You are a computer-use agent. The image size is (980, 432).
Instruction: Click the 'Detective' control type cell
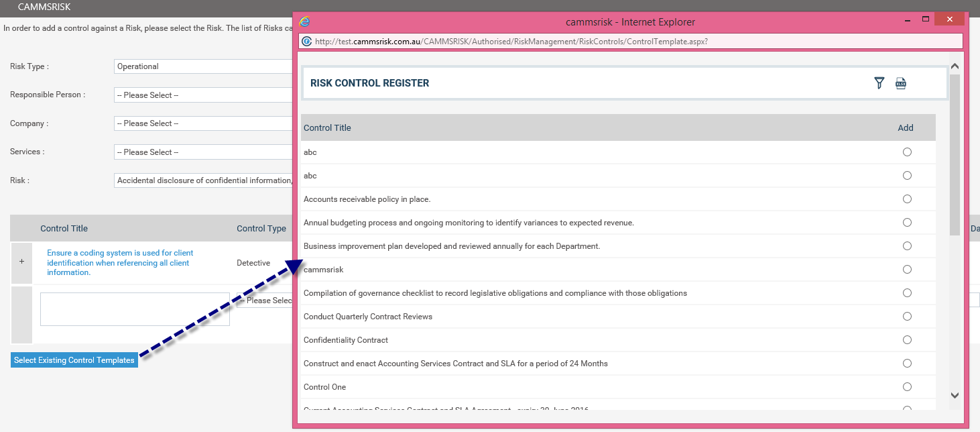pos(253,263)
